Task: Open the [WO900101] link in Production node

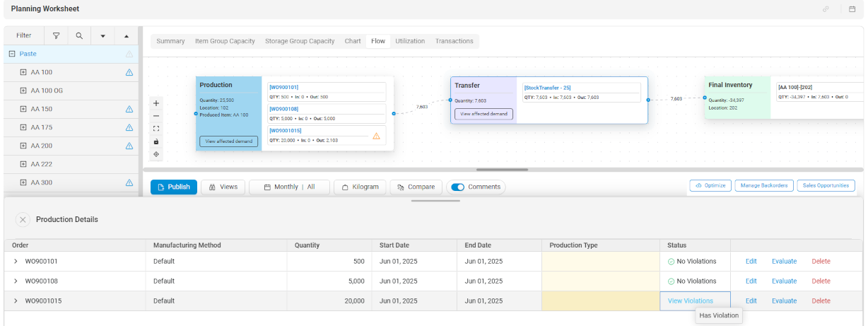Action: pos(284,88)
